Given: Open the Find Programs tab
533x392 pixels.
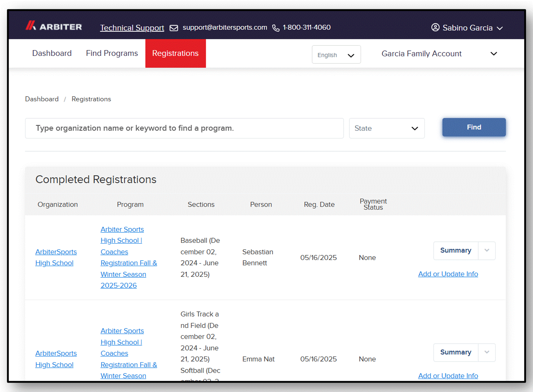Looking at the screenshot, I should pyautogui.click(x=112, y=53).
